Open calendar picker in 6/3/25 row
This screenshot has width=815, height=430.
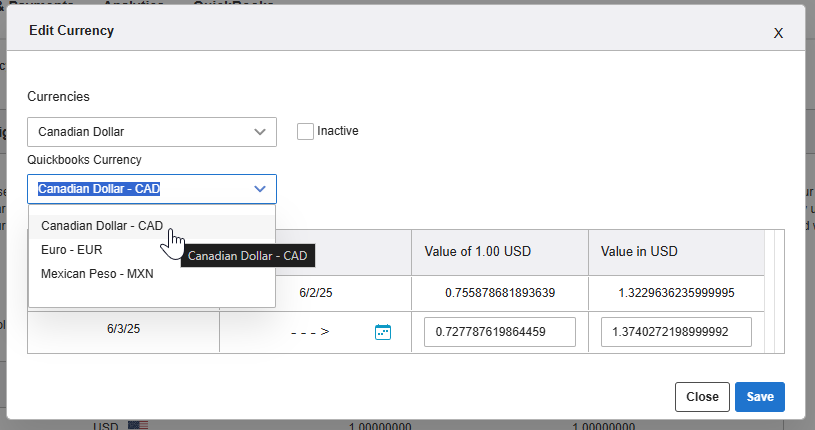383,332
